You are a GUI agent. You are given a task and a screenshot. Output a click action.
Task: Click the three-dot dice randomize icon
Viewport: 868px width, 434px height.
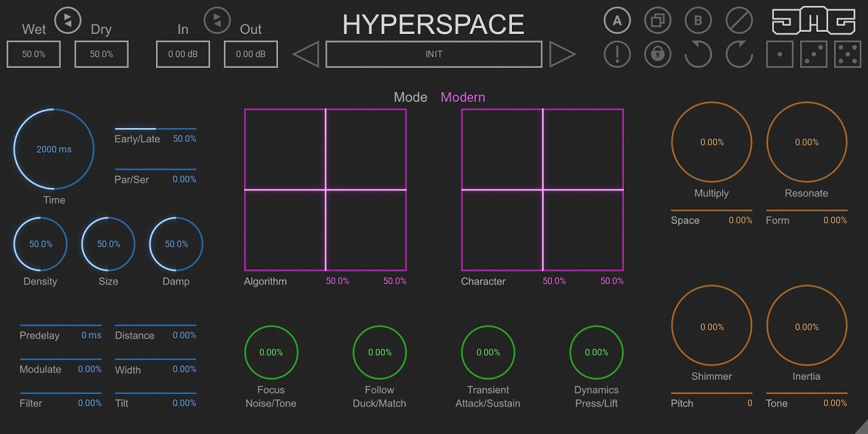coord(814,54)
